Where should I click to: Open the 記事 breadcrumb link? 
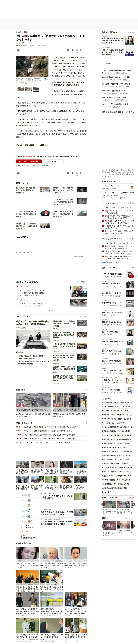[26, 32]
